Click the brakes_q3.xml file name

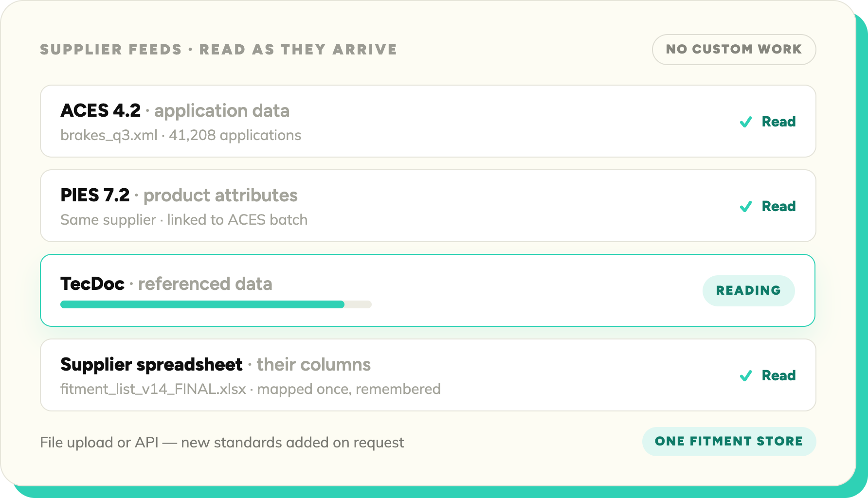coord(109,135)
